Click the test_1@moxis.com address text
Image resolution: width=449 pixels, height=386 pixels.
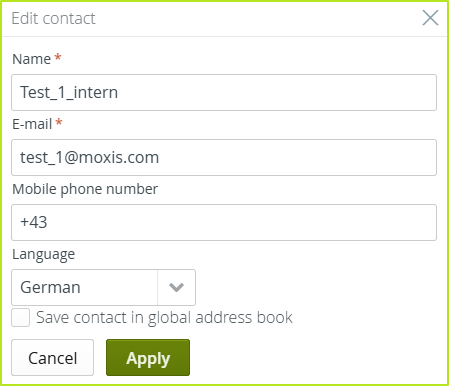click(x=90, y=157)
